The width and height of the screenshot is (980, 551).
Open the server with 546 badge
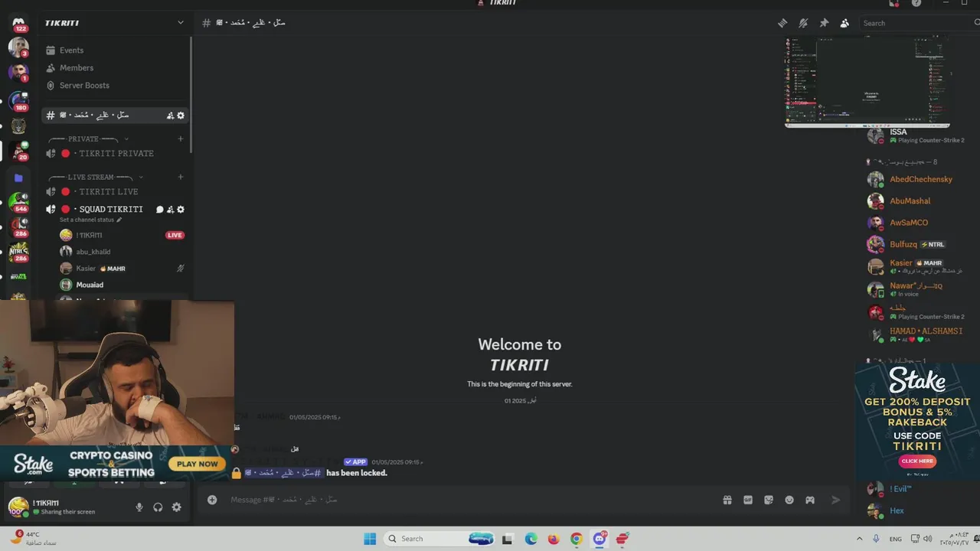point(18,202)
